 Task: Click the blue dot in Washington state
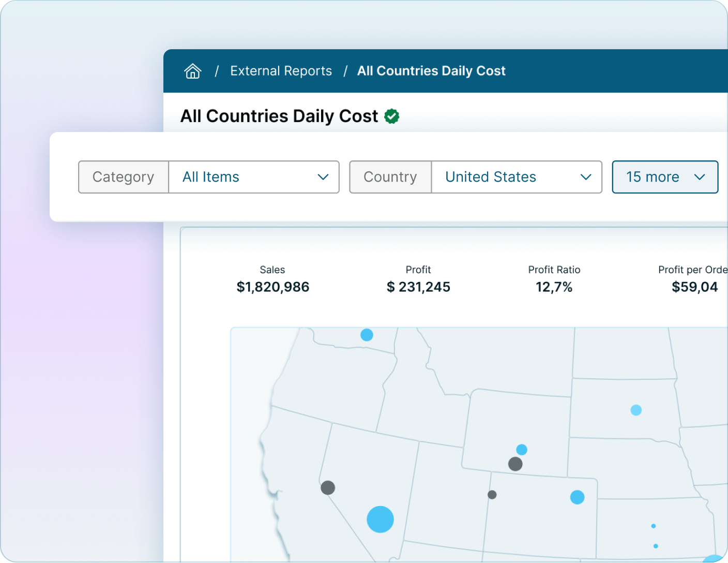(367, 335)
